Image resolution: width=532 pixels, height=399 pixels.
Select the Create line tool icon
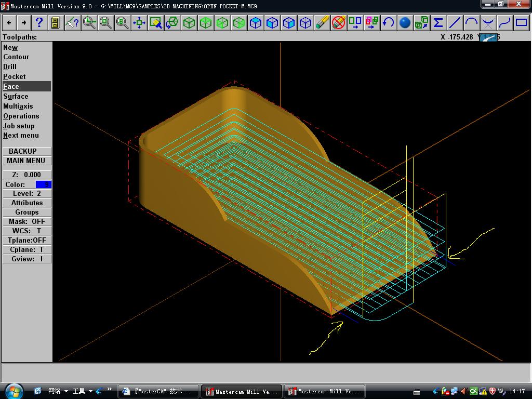point(455,22)
